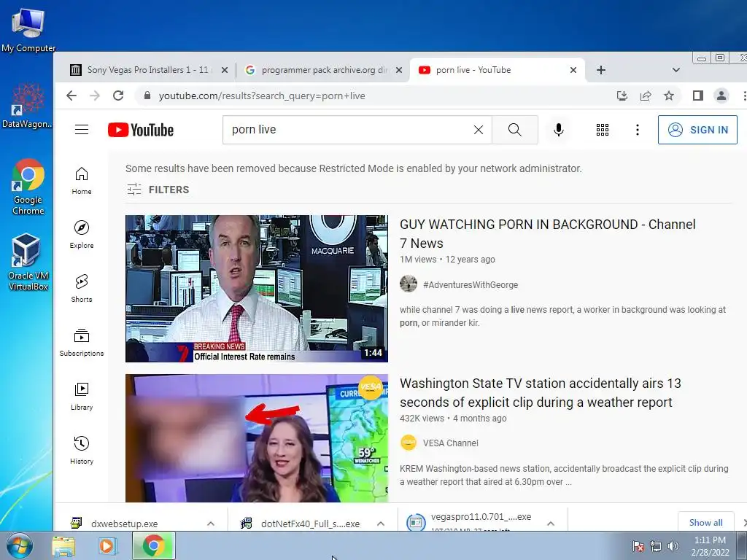Click the volume speaker tray icon
This screenshot has width=747, height=560.
pyautogui.click(x=673, y=546)
